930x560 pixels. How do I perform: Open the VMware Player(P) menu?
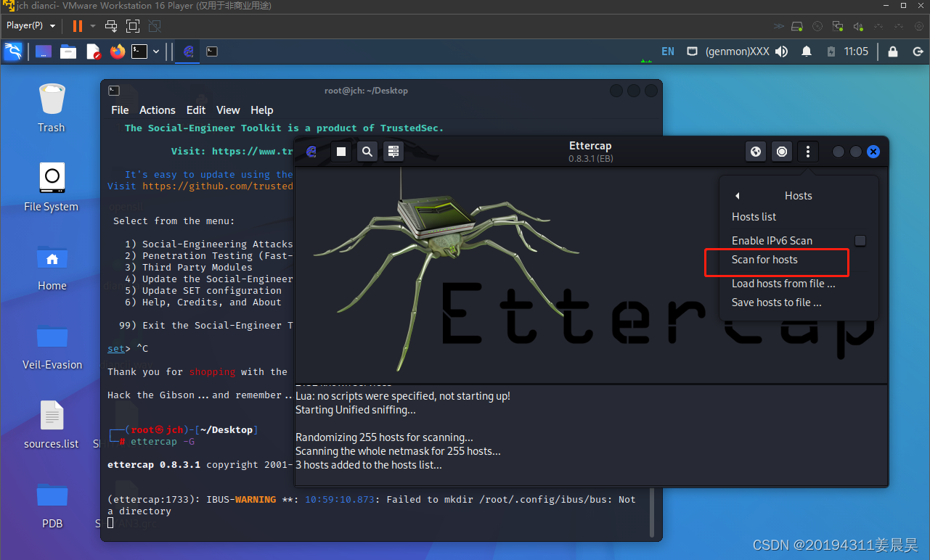click(x=30, y=25)
